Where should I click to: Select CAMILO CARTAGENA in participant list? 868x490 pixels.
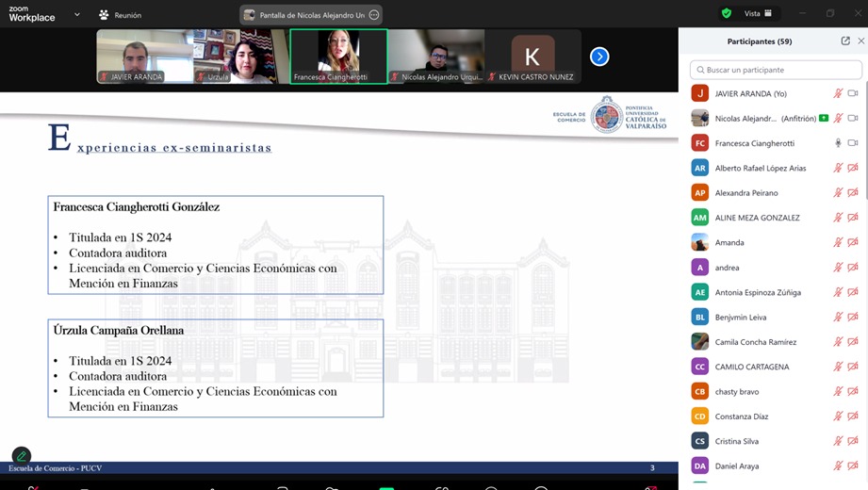[751, 367]
